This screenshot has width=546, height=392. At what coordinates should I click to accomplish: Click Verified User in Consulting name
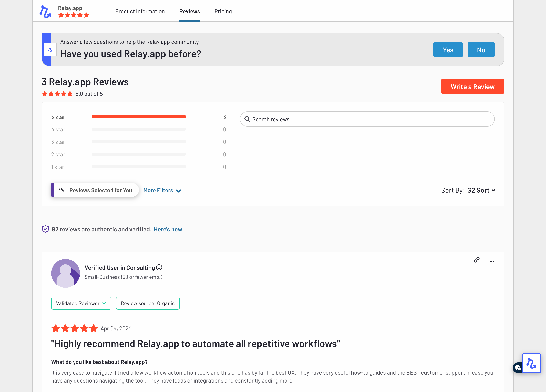(120, 268)
